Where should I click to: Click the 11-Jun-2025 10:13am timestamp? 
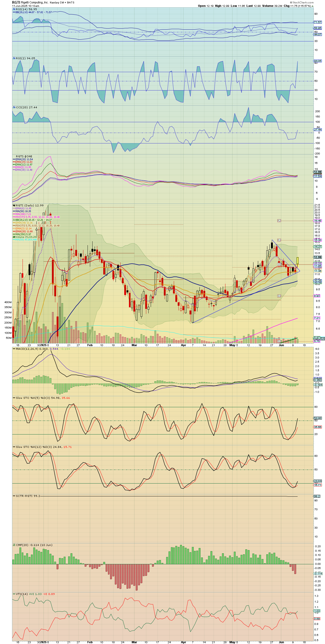26,6
